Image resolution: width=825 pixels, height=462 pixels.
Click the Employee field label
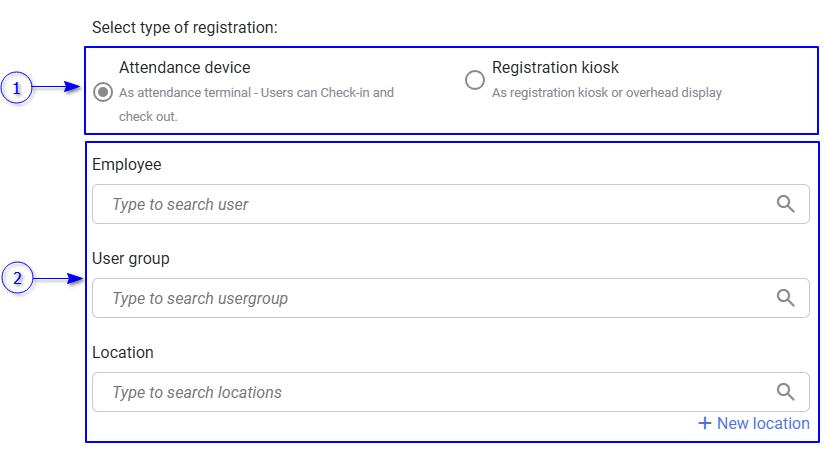point(127,164)
